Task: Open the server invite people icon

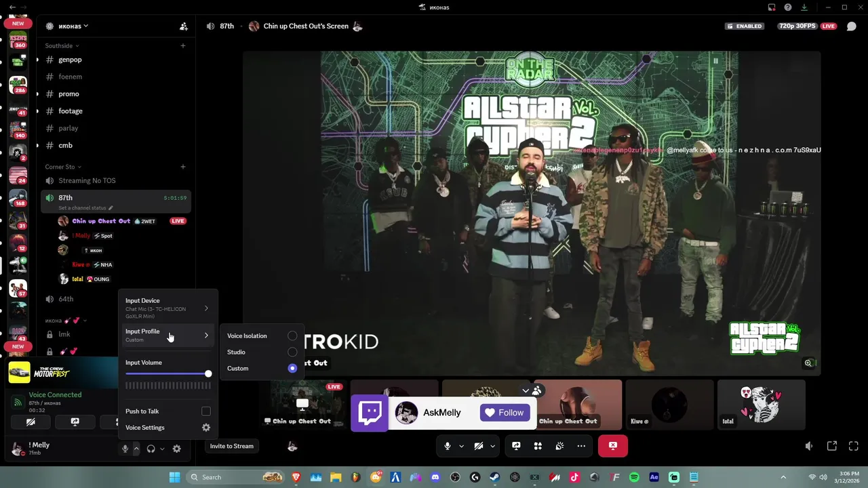Action: coord(183,26)
